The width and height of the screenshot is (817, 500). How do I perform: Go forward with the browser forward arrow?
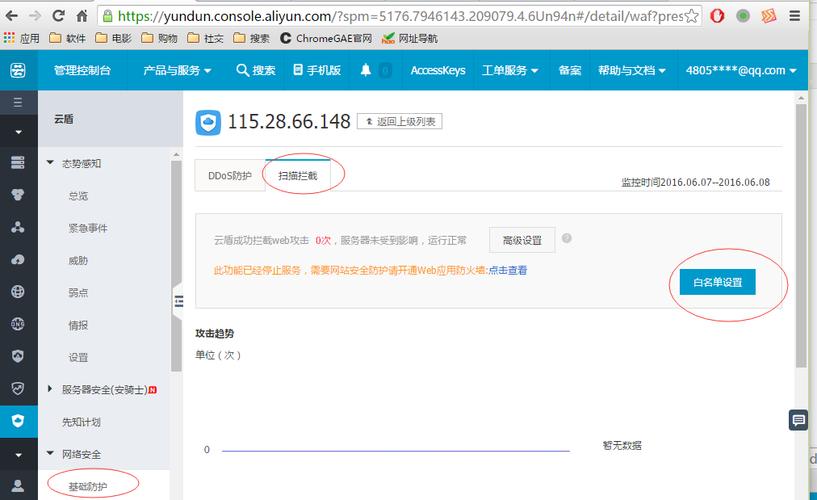coord(34,16)
